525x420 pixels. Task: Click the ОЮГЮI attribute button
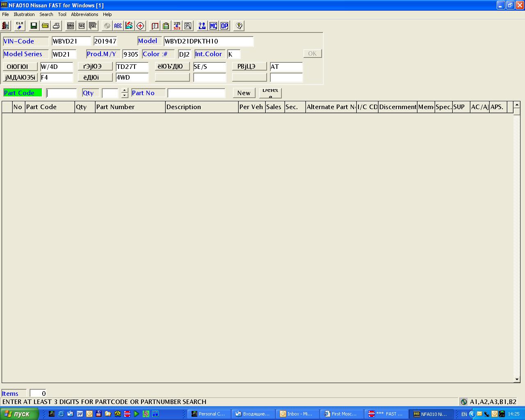pyautogui.click(x=20, y=66)
